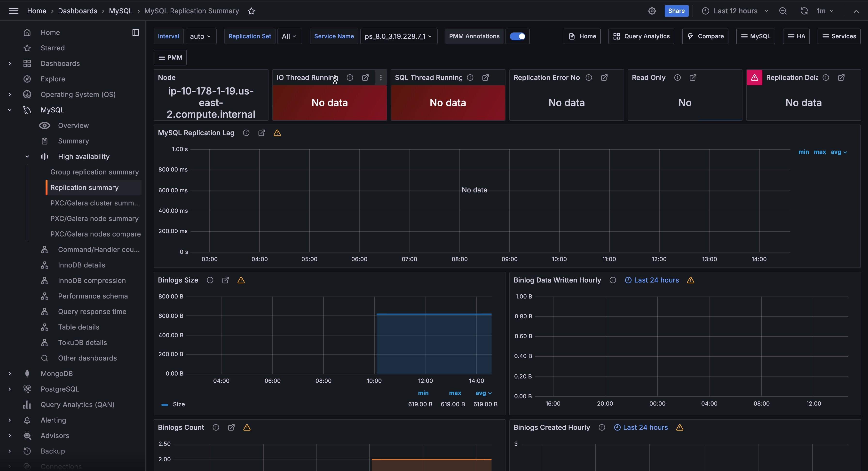Click the zoom out time range icon
The width and height of the screenshot is (868, 471).
(x=783, y=11)
